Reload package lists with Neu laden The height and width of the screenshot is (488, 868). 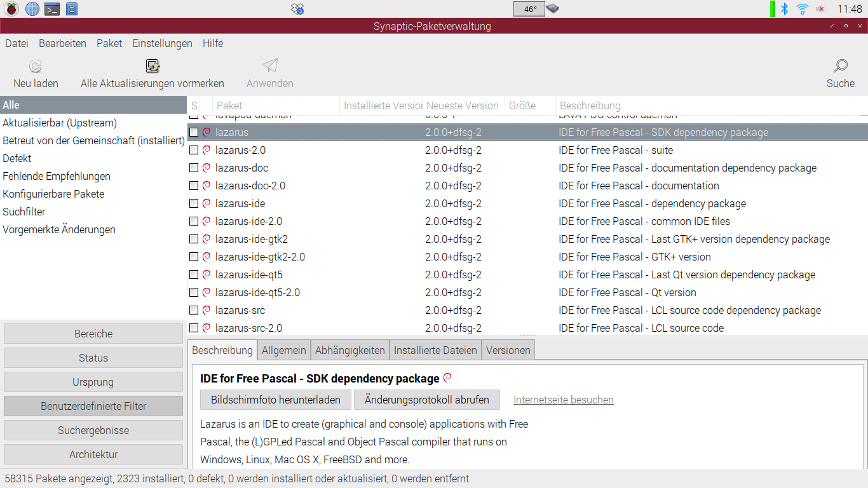click(36, 74)
